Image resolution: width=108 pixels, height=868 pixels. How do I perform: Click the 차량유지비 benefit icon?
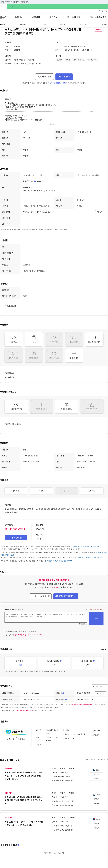54,339
